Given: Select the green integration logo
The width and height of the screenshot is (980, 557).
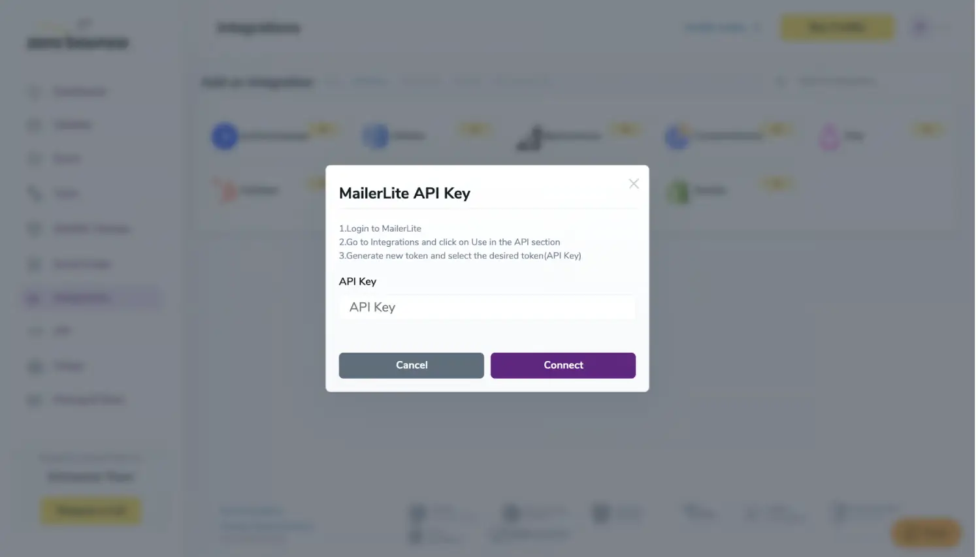Looking at the screenshot, I should click(678, 191).
